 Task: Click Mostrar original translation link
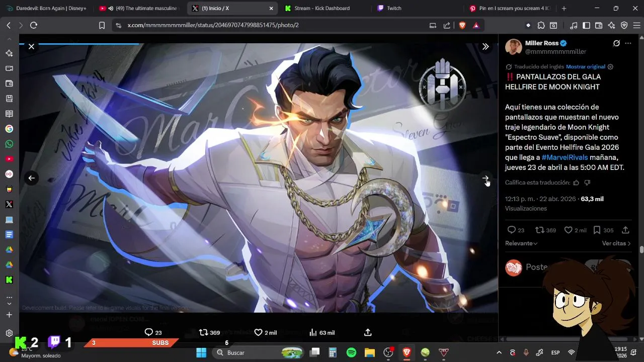pyautogui.click(x=585, y=66)
